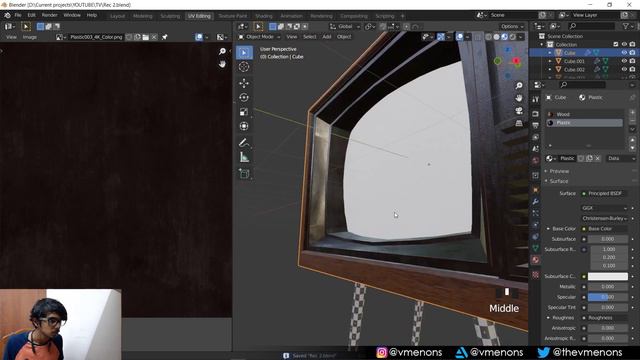Disable Cube render camera icon in outliner
The width and height of the screenshot is (640, 360).
632,53
